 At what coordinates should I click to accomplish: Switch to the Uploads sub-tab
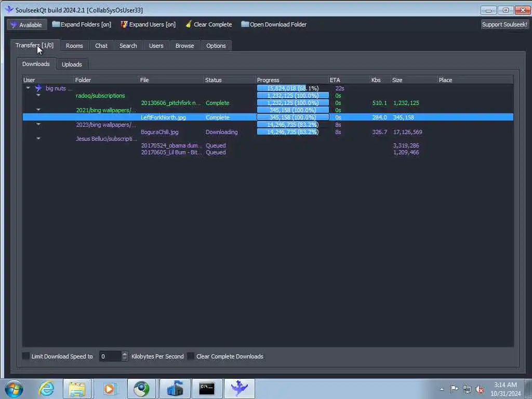72,64
